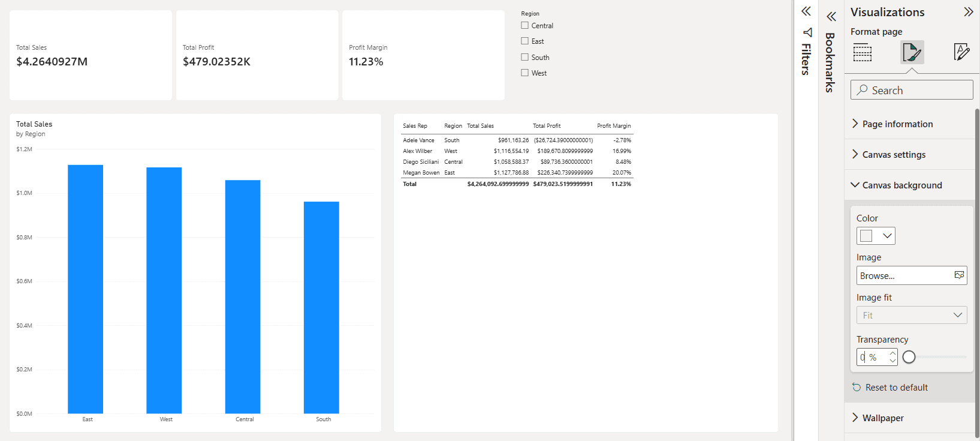Viewport: 980px width, 441px height.
Task: Select the West bar in chart
Action: click(x=164, y=290)
